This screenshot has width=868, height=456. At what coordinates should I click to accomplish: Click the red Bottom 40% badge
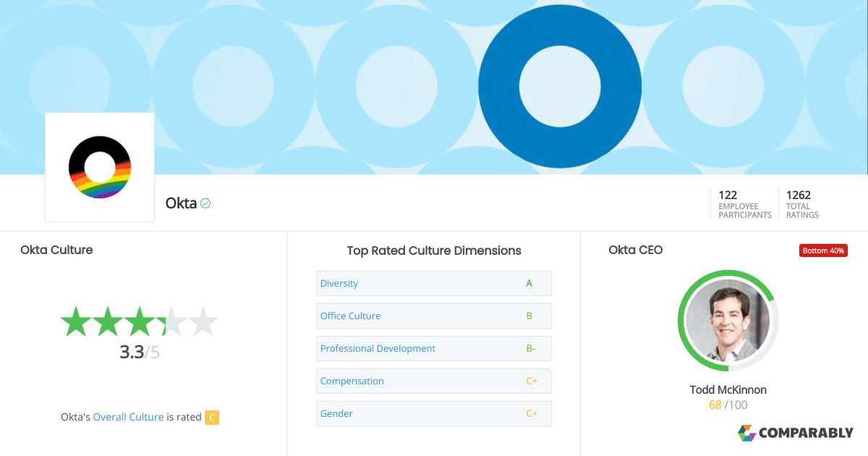[x=823, y=250]
